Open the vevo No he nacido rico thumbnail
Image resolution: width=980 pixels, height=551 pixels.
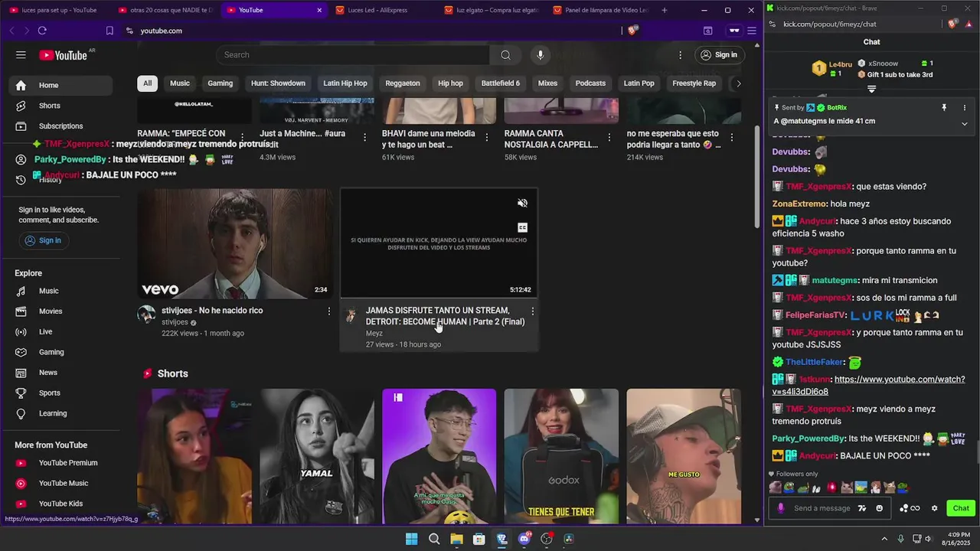coord(235,243)
